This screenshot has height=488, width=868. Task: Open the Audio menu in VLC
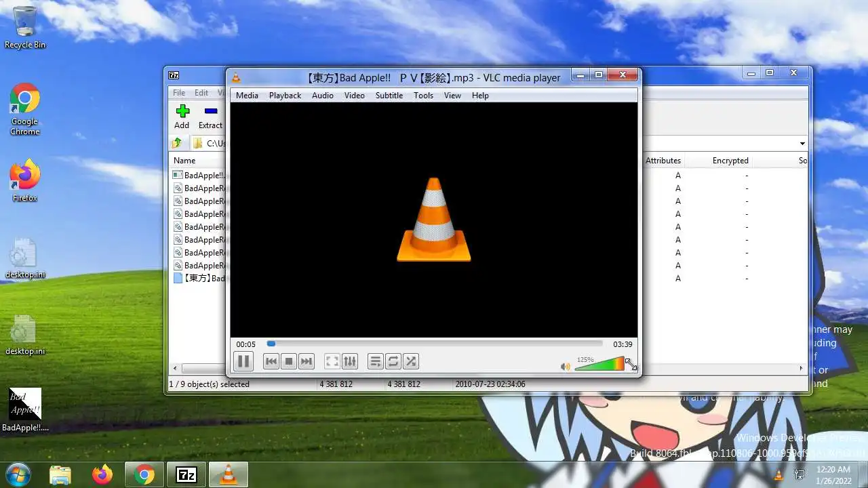(323, 96)
